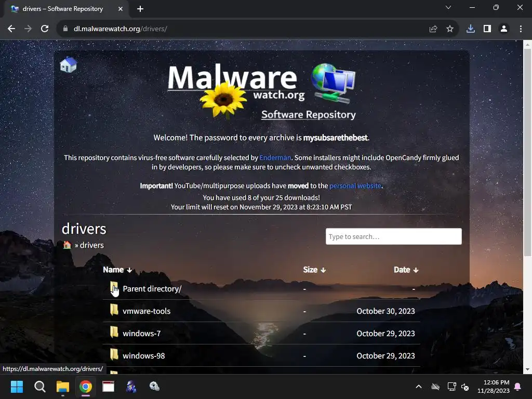
Task: Click the vmware-tools folder icon
Action: click(114, 310)
